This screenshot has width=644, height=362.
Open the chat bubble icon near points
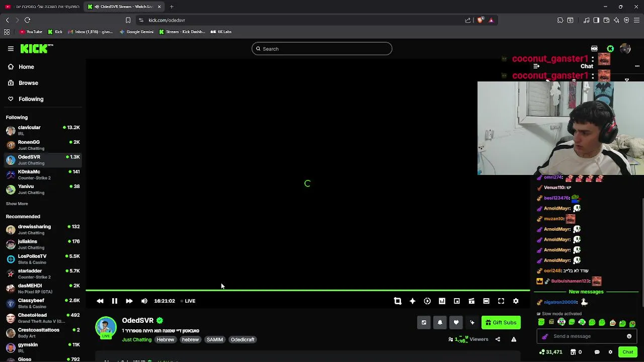597,352
